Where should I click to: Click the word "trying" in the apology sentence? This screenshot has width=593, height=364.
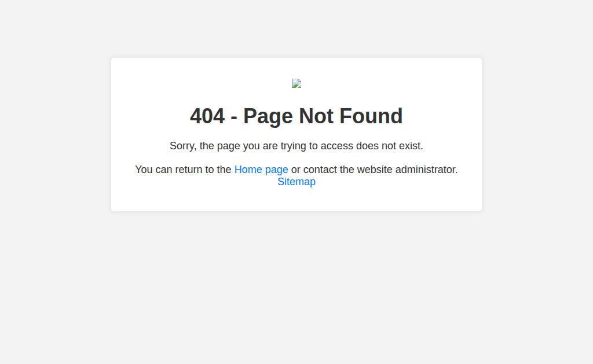pyautogui.click(x=294, y=146)
